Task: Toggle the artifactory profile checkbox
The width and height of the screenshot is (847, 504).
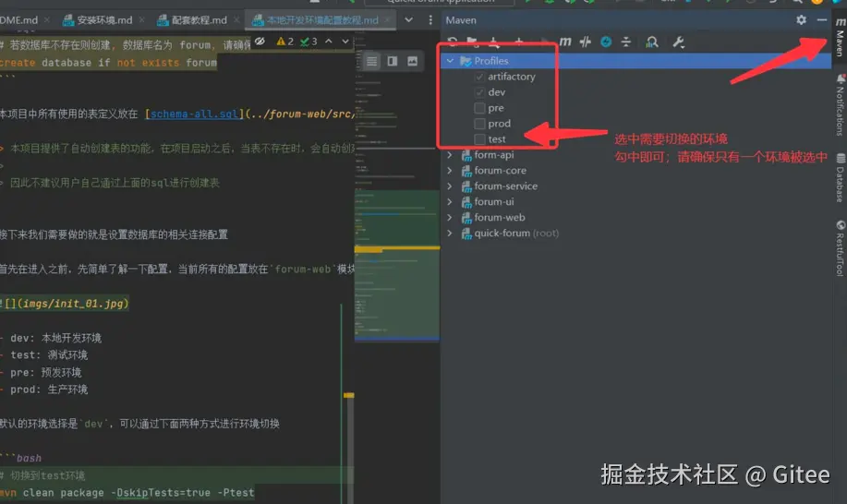Action: (x=479, y=77)
